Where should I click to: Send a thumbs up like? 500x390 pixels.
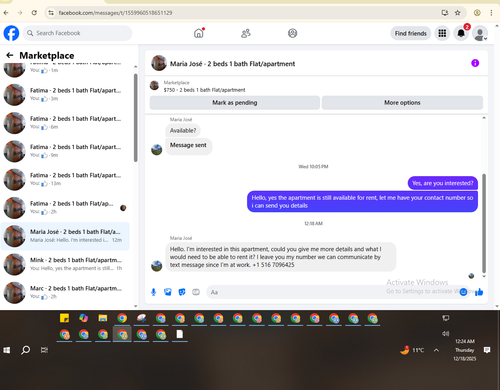[479, 292]
